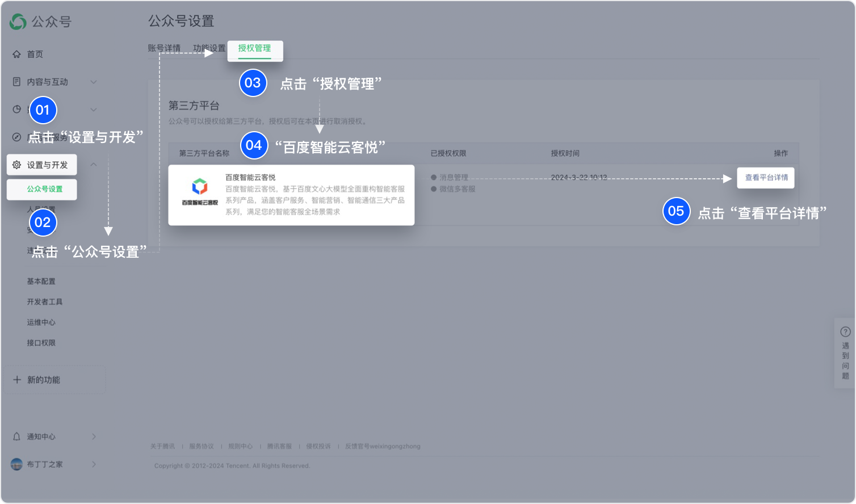
Task: Click the 百度智能云客悦 platform logo
Action: 200,192
